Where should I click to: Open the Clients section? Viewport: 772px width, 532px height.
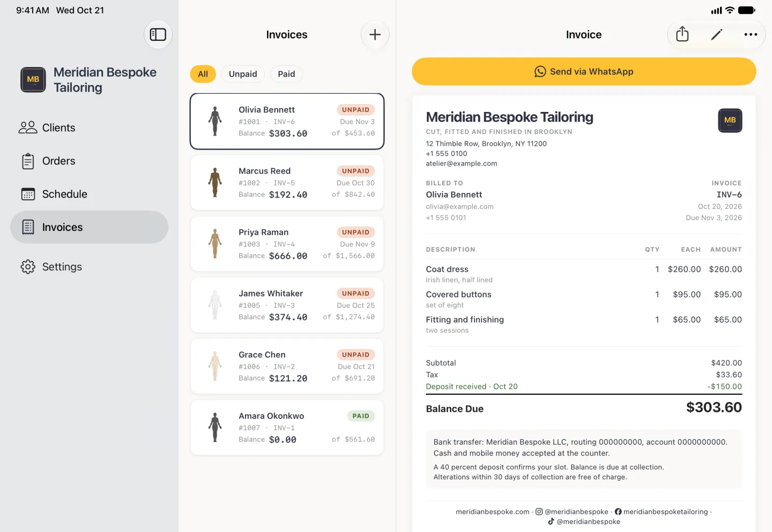coord(90,128)
